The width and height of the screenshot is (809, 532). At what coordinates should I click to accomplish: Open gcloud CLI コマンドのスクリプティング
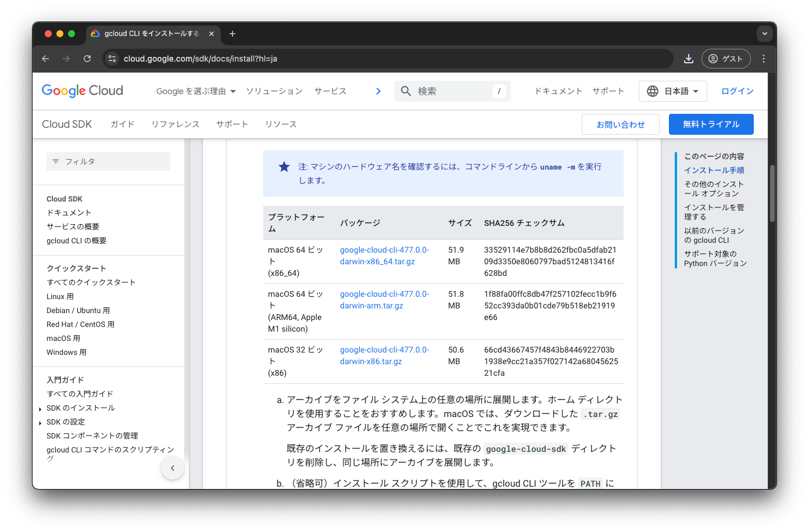[110, 454]
